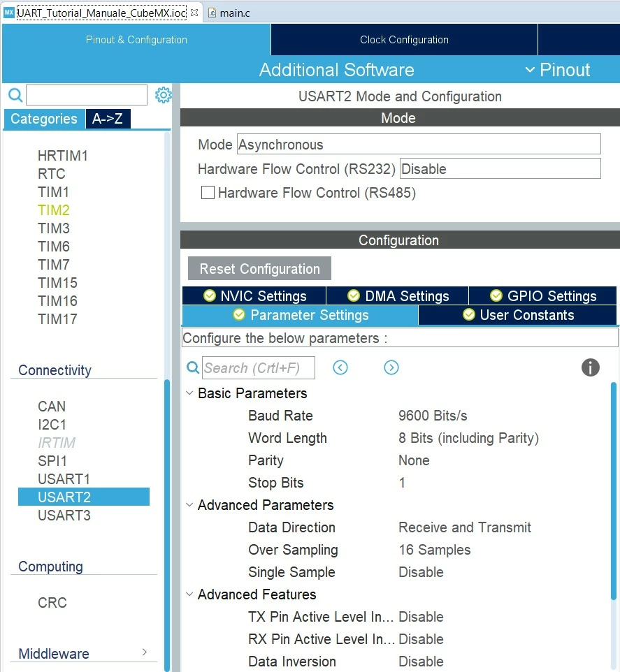620x672 pixels.
Task: Select TIM16 in the peripheral list
Action: coord(57,301)
